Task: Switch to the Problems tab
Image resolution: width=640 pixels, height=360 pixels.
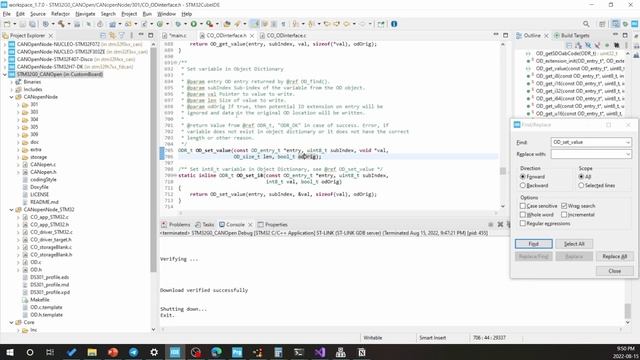Action: tap(176, 224)
